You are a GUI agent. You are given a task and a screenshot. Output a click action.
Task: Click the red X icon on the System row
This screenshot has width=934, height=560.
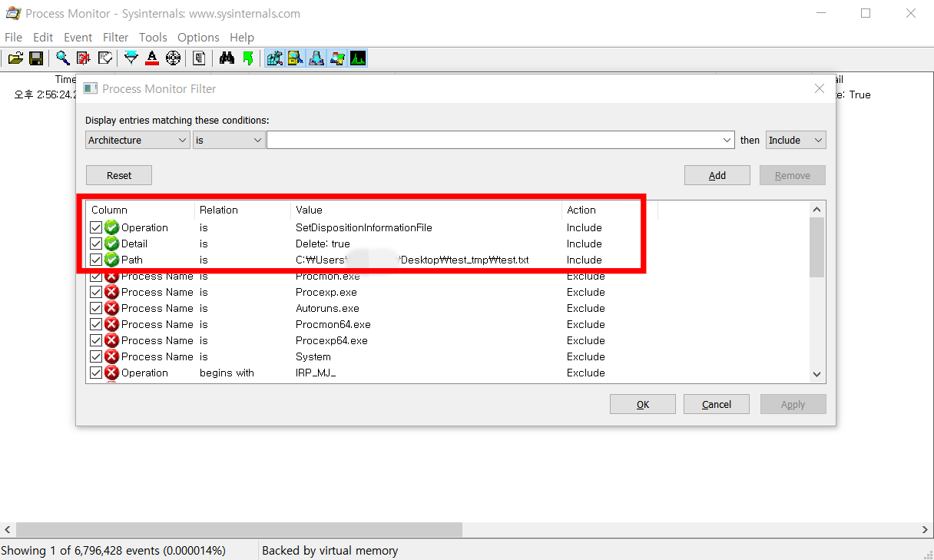point(112,356)
